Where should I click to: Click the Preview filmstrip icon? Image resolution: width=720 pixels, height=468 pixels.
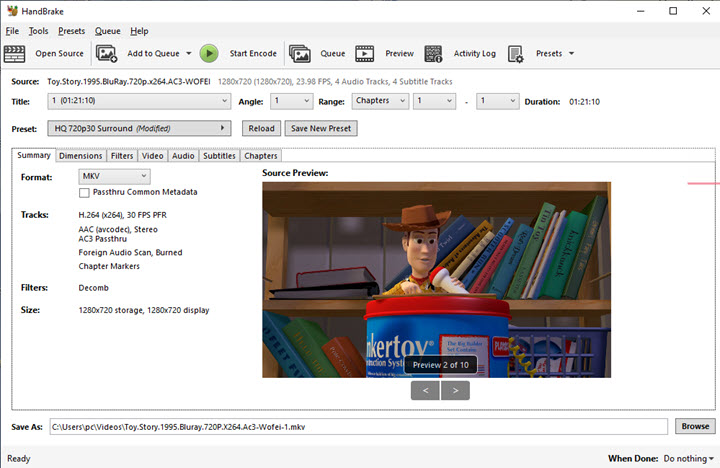click(365, 53)
